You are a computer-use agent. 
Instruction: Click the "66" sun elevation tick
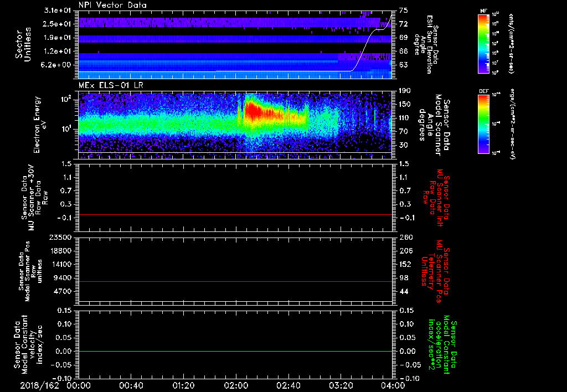click(x=404, y=51)
